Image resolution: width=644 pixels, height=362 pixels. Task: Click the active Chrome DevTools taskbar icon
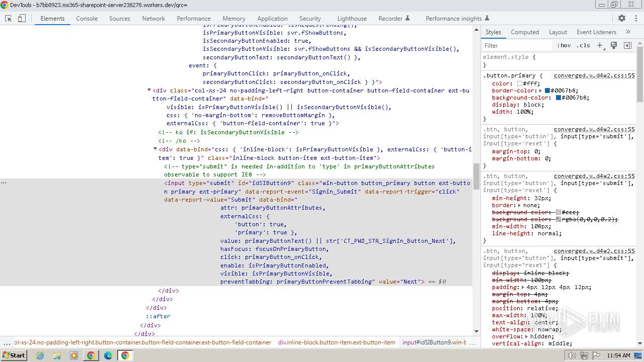tap(125, 355)
